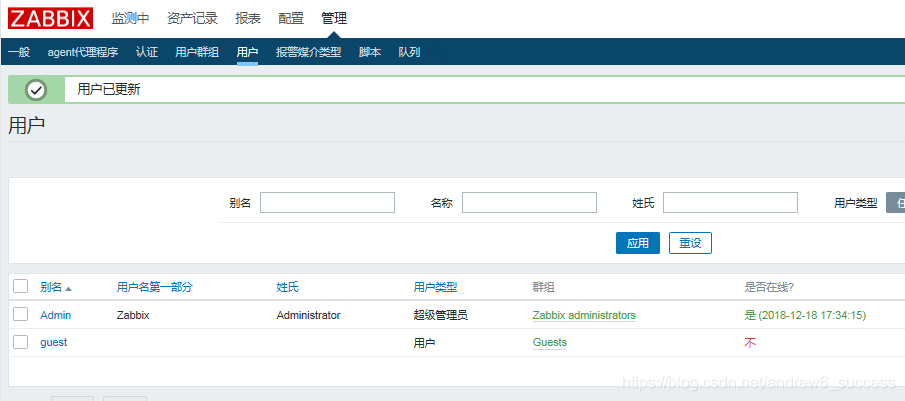905x401 pixels.
Task: Sort by 姓氏 column header
Action: (287, 287)
